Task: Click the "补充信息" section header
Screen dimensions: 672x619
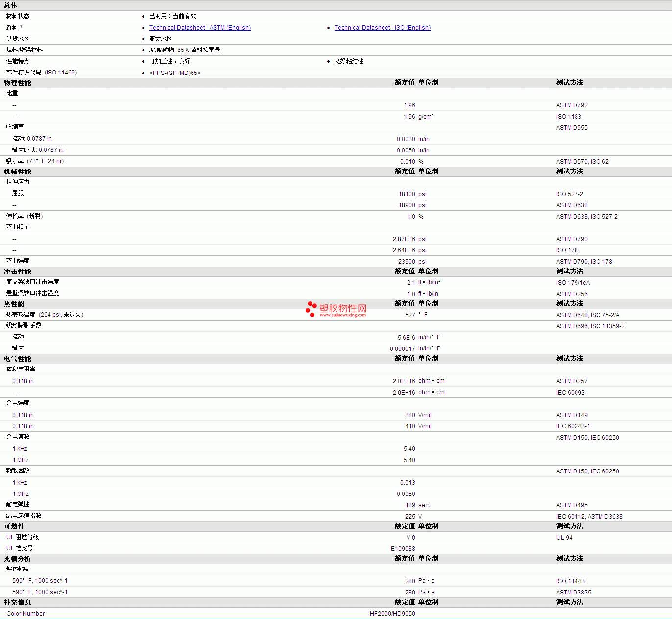Action: [18, 602]
